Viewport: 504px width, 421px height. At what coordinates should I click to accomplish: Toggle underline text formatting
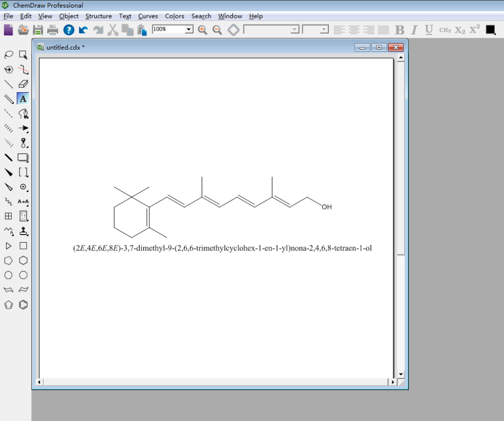(429, 30)
